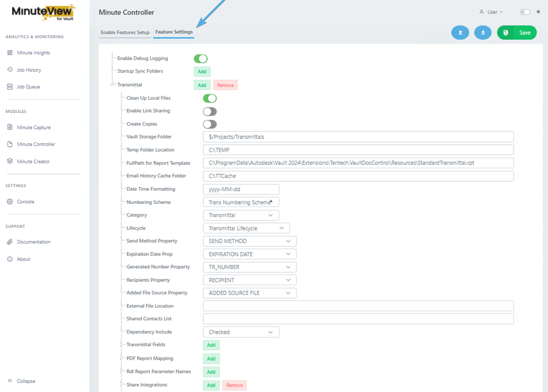Enable the Create Copies toggle
This screenshot has width=548, height=392.
click(x=209, y=124)
